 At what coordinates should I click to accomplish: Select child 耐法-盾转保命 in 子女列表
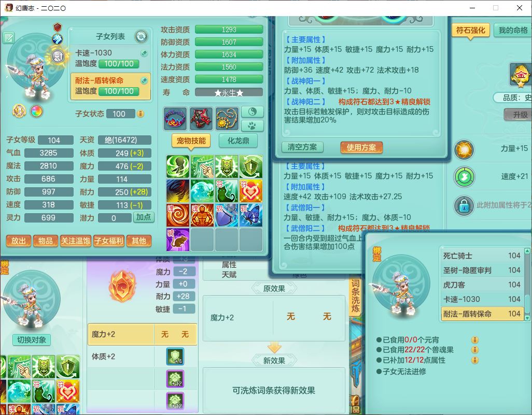(x=110, y=86)
